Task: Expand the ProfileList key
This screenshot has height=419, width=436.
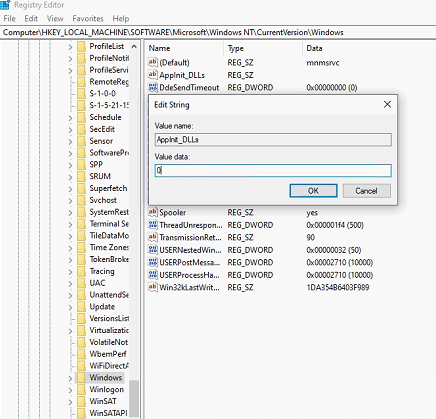Action: pyautogui.click(x=70, y=47)
